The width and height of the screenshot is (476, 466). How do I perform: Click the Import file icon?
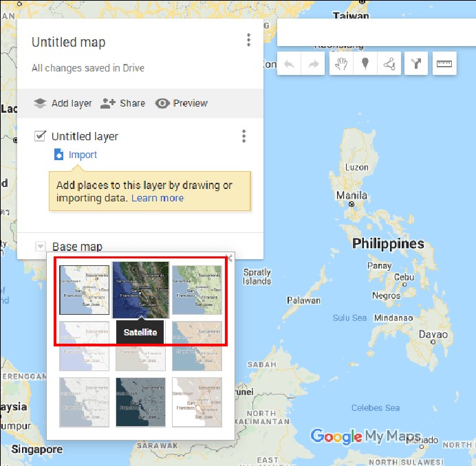[58, 155]
